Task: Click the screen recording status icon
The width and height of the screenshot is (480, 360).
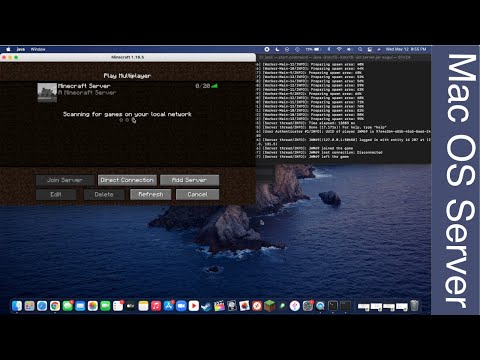Action: [267, 49]
